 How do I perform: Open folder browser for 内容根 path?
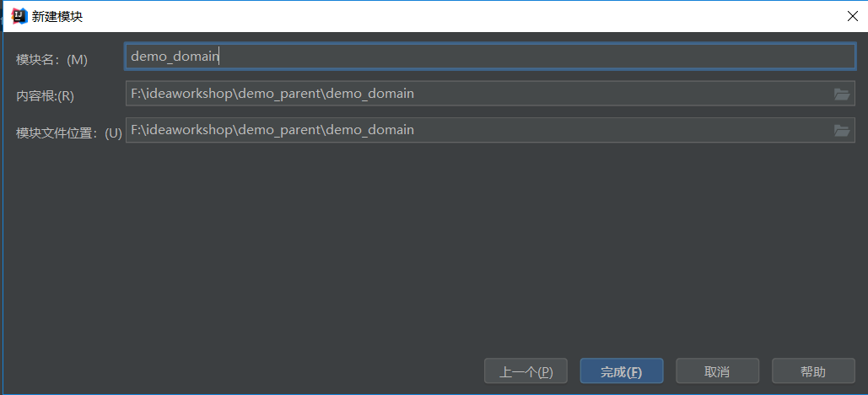[842, 95]
